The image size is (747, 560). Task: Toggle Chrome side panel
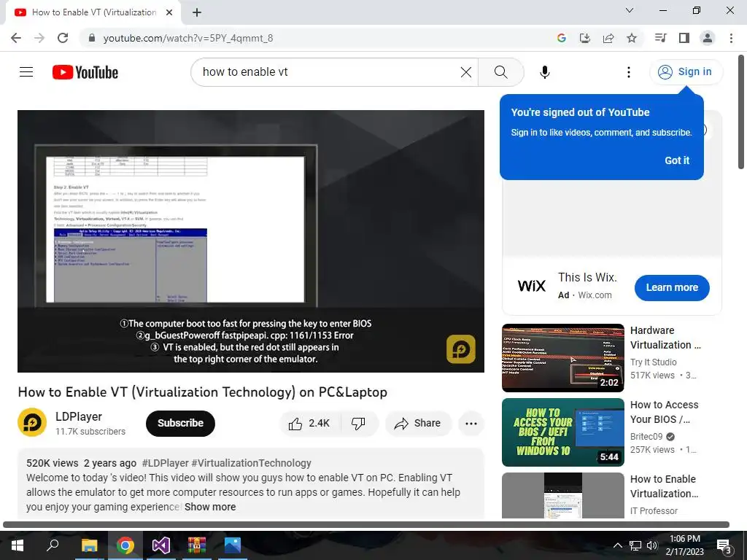coord(684,38)
